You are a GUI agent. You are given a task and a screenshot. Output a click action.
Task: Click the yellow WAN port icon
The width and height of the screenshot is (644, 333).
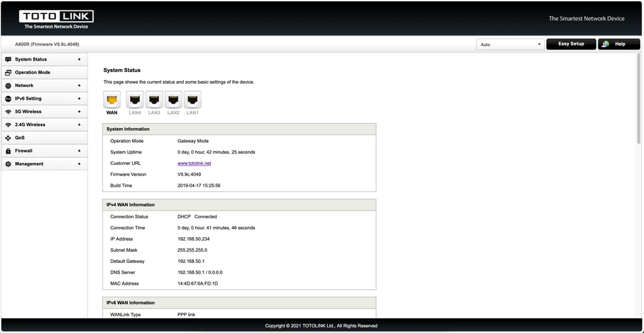(x=111, y=100)
